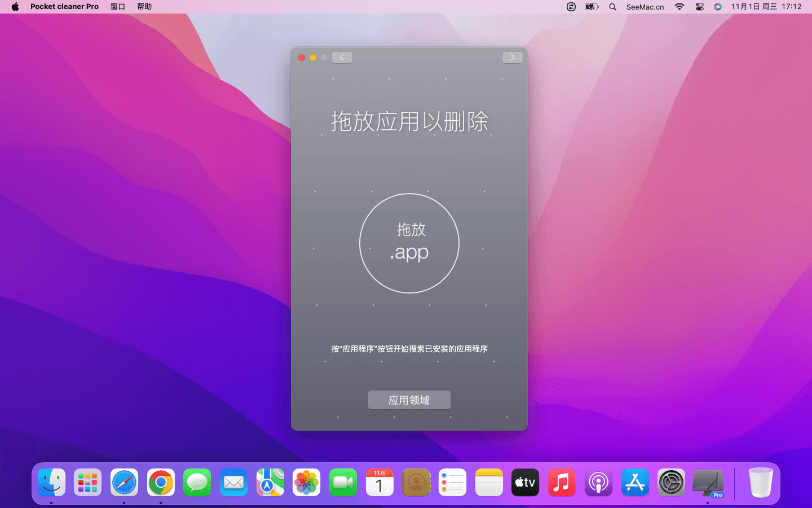The height and width of the screenshot is (508, 812).
Task: Open the Apple menu
Action: click(x=15, y=7)
